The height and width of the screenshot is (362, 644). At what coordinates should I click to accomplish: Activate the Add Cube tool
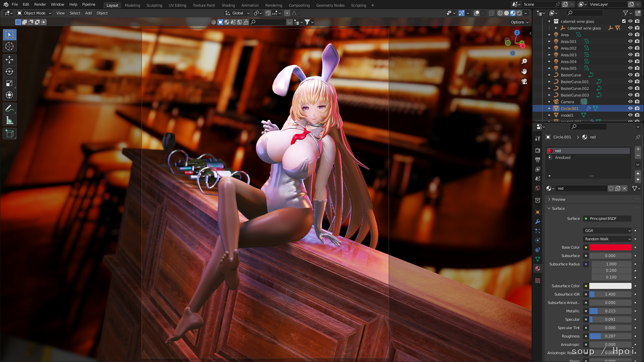(x=9, y=134)
